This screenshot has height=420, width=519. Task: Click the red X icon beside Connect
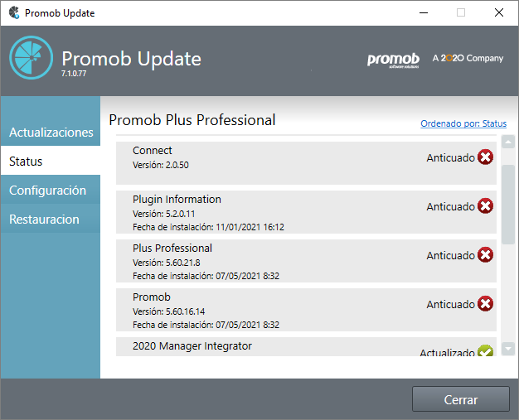click(485, 157)
